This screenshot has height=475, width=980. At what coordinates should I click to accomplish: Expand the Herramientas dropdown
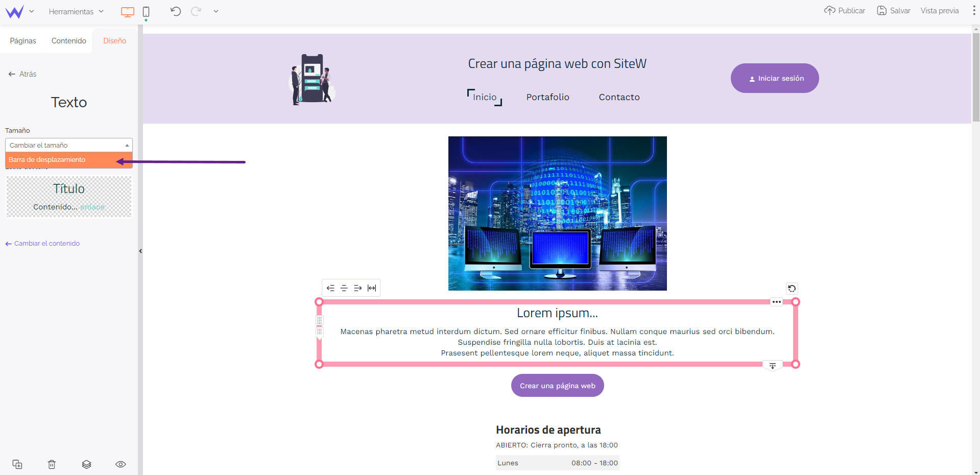coord(76,11)
